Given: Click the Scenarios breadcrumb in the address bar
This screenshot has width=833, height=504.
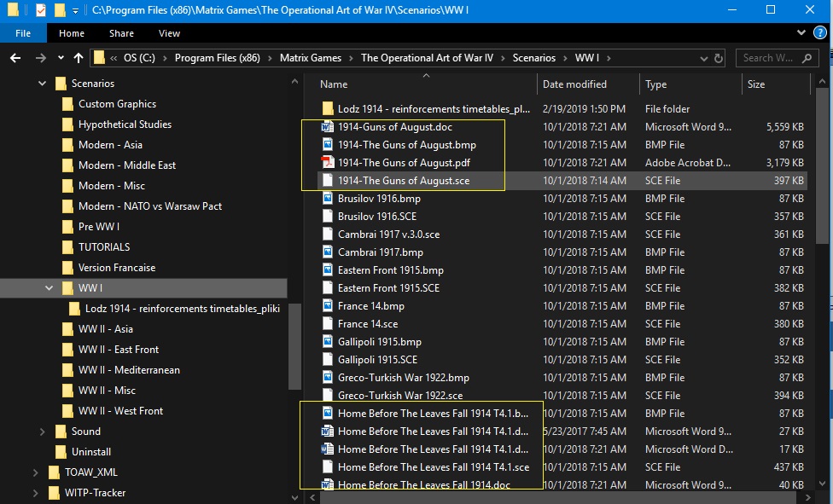Looking at the screenshot, I should (x=534, y=58).
